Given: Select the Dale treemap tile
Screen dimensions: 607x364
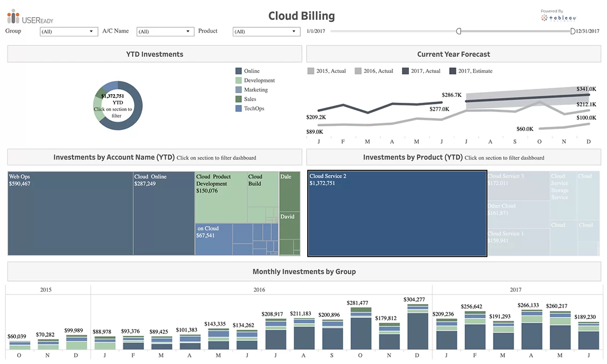Looking at the screenshot, I should point(290,191).
